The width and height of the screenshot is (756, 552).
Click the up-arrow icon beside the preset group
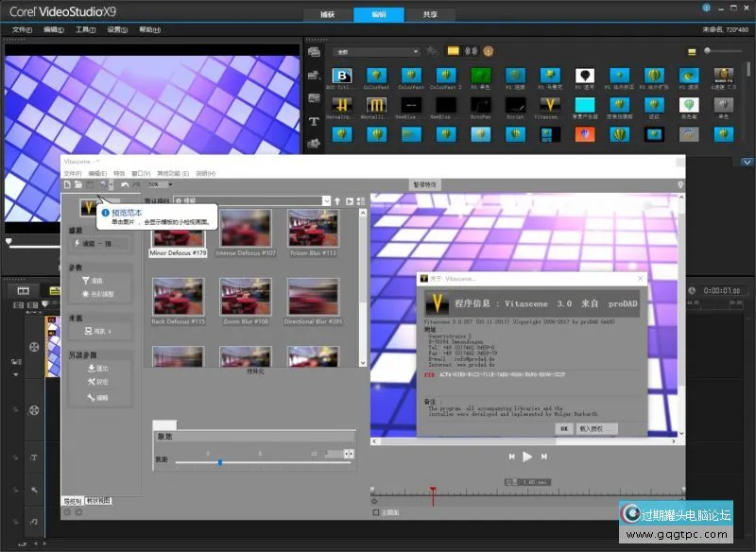[337, 201]
